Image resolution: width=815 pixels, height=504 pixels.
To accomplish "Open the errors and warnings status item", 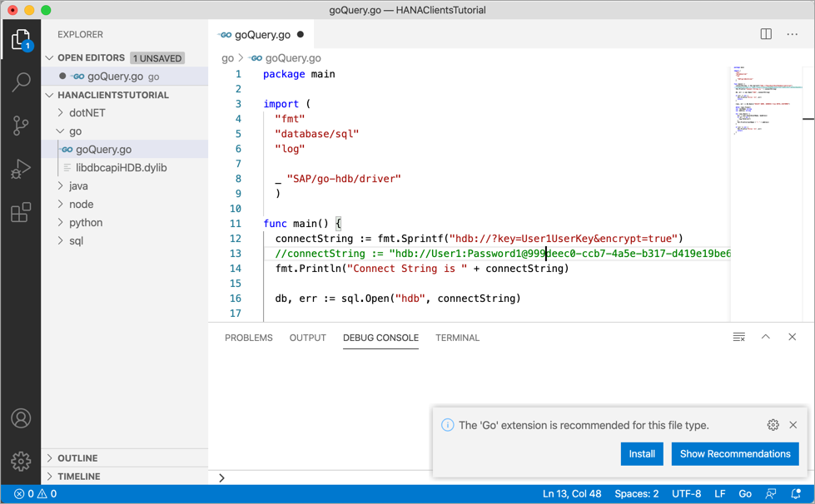I will click(35, 494).
